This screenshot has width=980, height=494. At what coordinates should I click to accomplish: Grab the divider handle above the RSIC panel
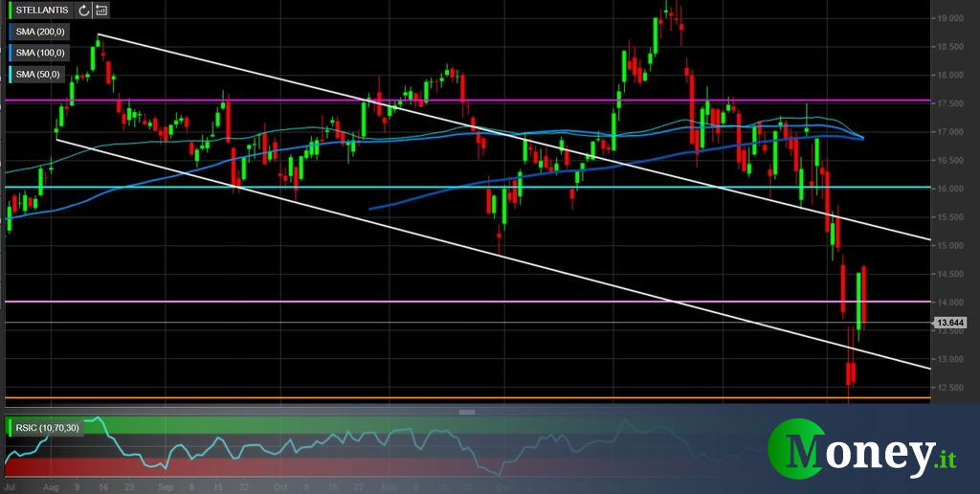(467, 412)
